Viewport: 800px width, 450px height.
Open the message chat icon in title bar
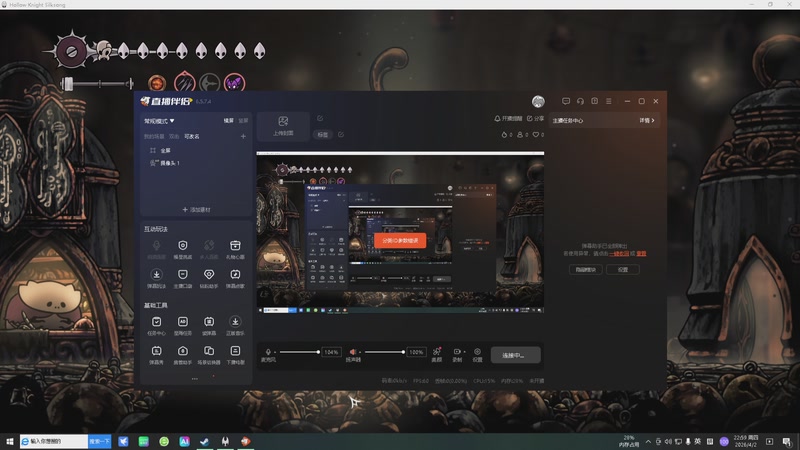pos(566,101)
